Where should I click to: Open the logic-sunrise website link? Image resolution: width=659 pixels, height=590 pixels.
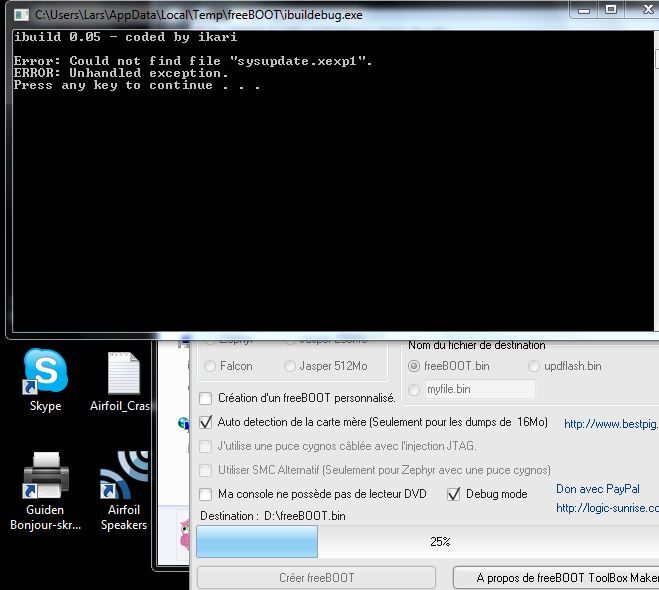click(607, 508)
